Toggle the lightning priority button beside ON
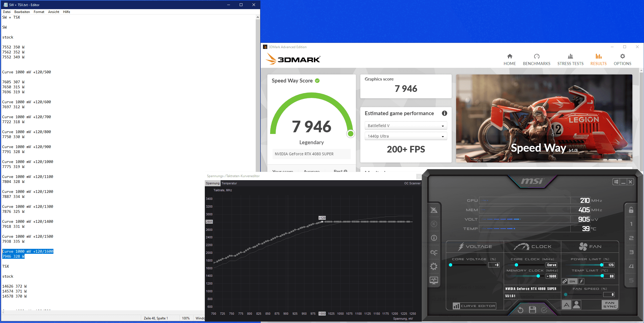This screenshot has width=644, height=323. 581,281
